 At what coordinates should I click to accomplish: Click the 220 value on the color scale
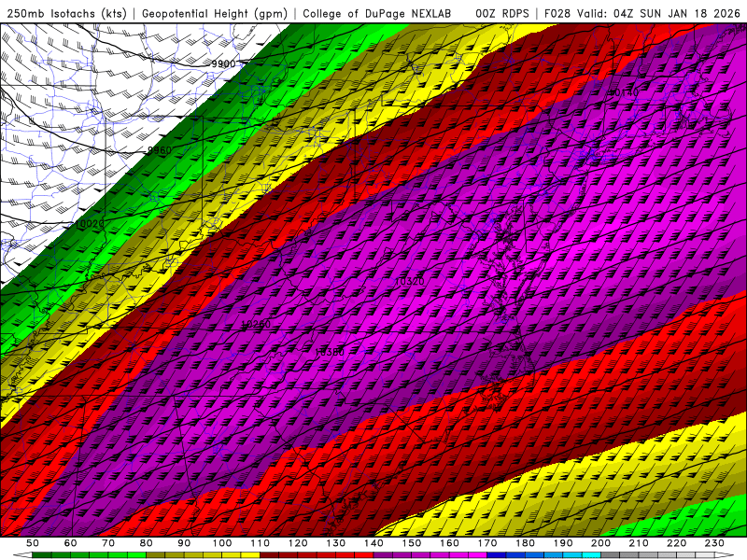678,543
